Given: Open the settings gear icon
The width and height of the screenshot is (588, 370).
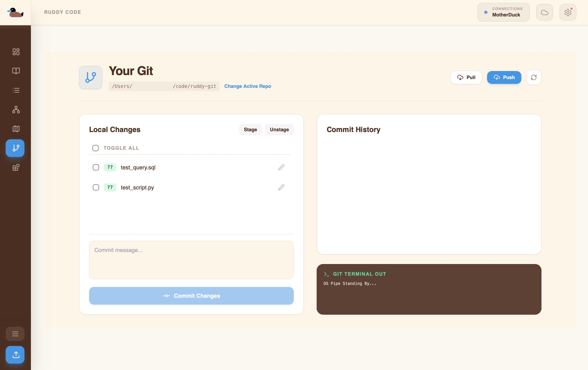Looking at the screenshot, I should tap(568, 12).
